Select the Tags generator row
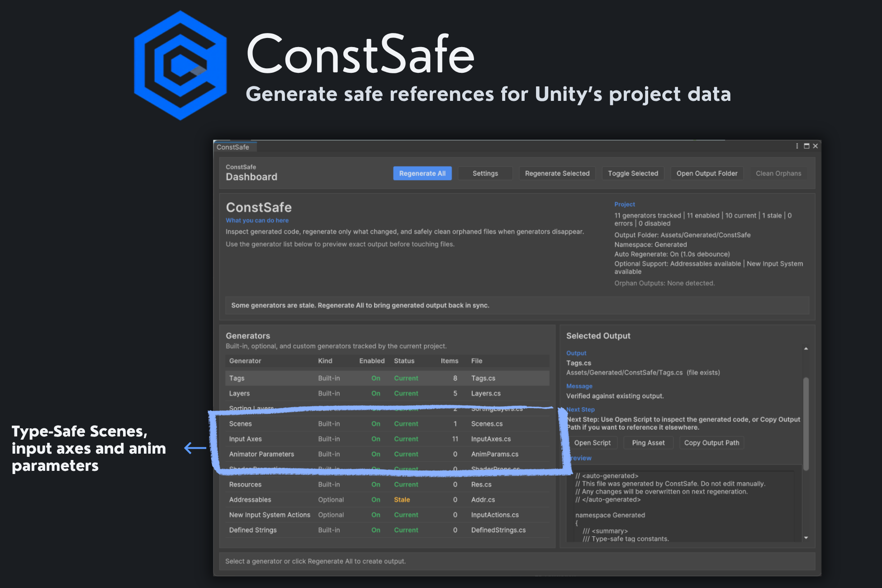Image resolution: width=882 pixels, height=588 pixels. point(387,378)
